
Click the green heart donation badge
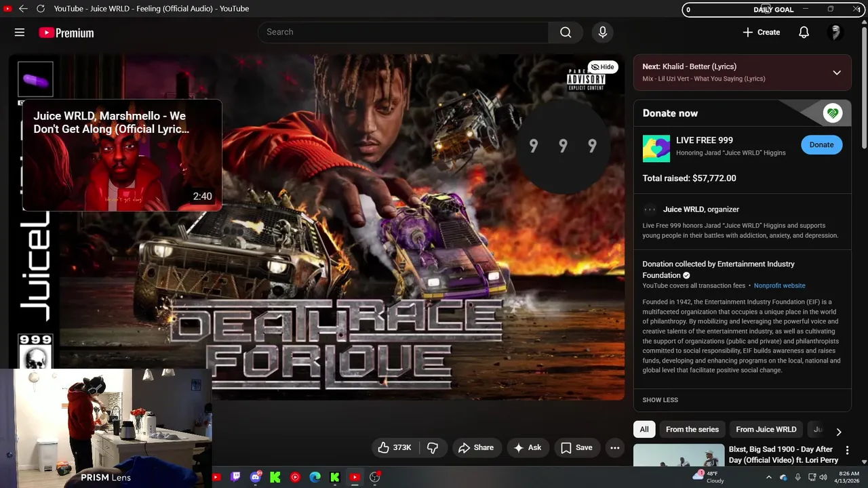832,113
